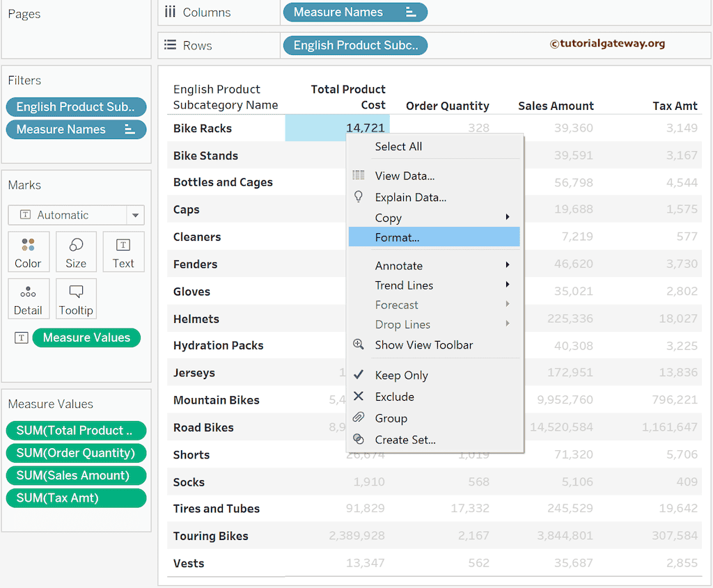Image resolution: width=713 pixels, height=588 pixels.
Task: Select All from the context menu
Action: point(398,146)
